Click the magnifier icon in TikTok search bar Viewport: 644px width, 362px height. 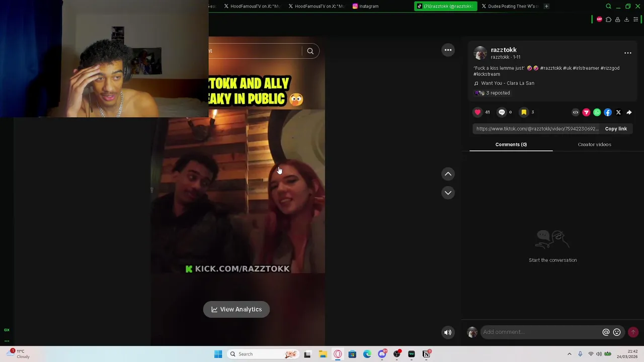coord(310,51)
